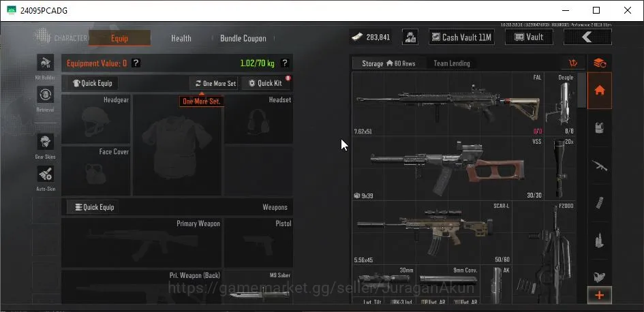Screen dimensions: 644x312
Task: Open Gear Skins from the sidebar
Action: point(45,142)
